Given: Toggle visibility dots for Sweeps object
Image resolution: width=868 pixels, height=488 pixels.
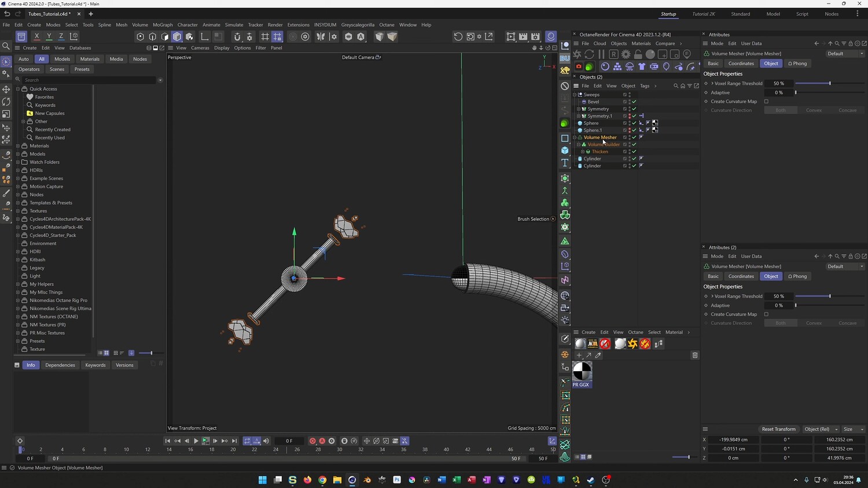Looking at the screenshot, I should (630, 95).
